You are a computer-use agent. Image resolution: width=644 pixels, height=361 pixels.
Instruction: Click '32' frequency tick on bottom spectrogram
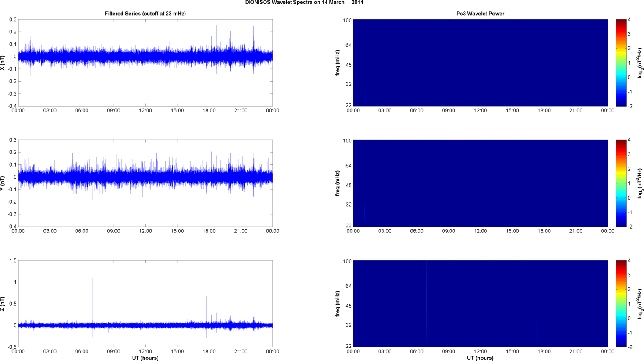pyautogui.click(x=349, y=325)
